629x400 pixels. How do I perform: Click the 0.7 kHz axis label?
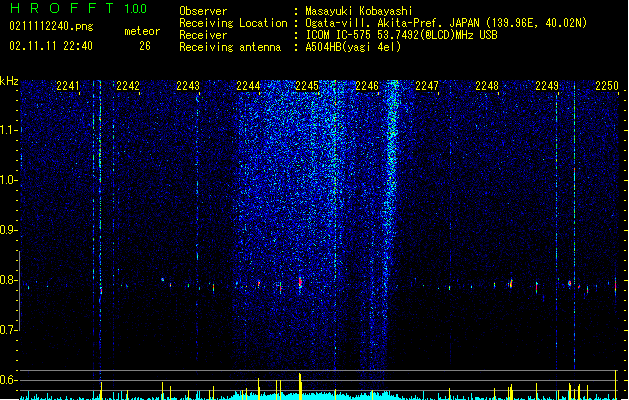(x=8, y=330)
